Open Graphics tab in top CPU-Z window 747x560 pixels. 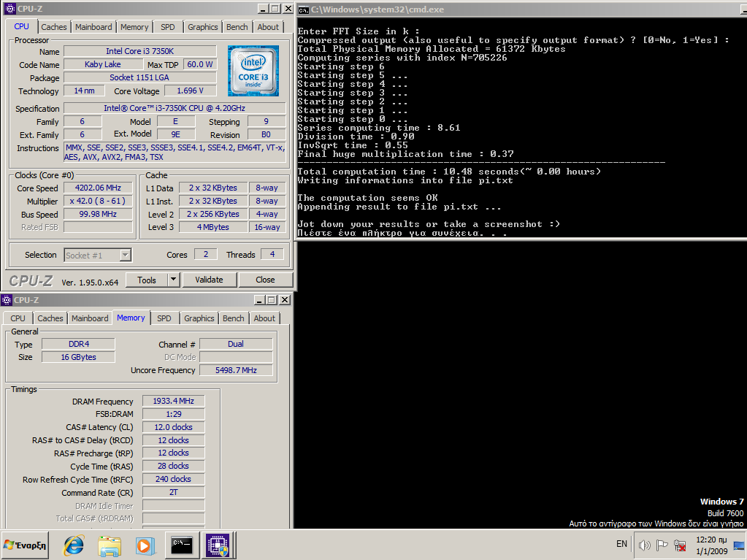(x=202, y=27)
